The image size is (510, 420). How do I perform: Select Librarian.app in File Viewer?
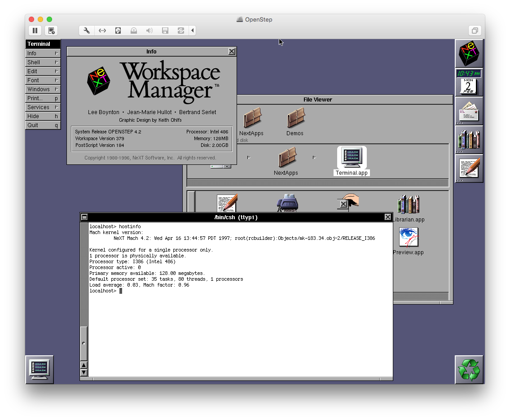click(x=409, y=208)
